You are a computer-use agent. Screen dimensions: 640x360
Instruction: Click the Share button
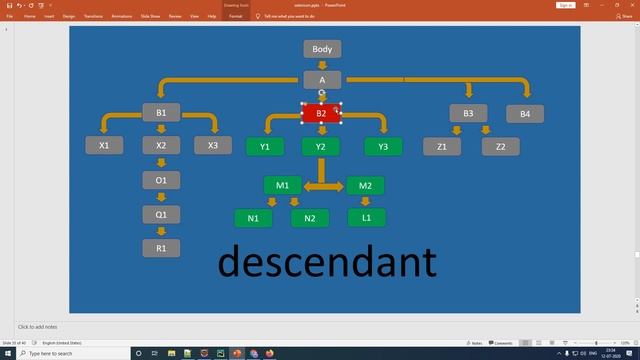[624, 16]
